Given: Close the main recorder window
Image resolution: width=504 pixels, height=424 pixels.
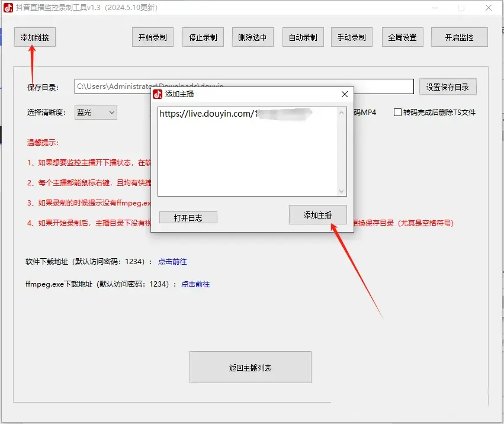Looking at the screenshot, I should click(489, 8).
